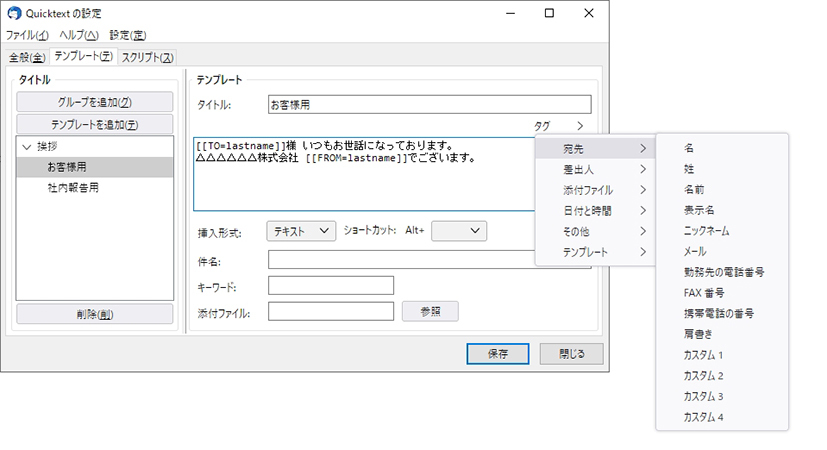Screen dimensions: 827x450
Task: Click the タイトル text field
Action: pyautogui.click(x=429, y=104)
